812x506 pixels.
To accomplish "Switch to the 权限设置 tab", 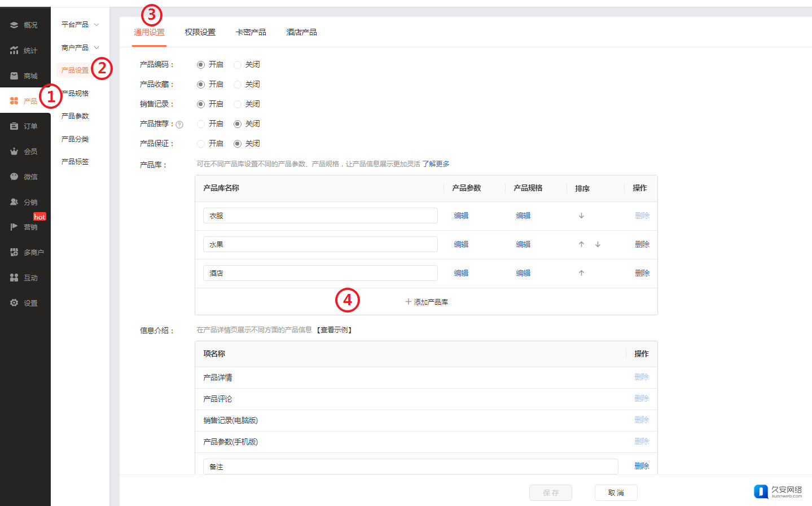I will point(200,32).
